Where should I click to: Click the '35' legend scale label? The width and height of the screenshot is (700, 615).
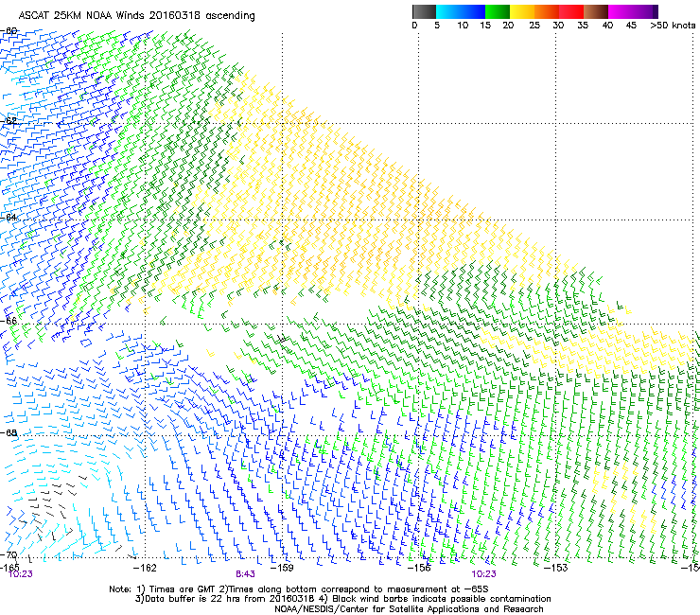583,26
